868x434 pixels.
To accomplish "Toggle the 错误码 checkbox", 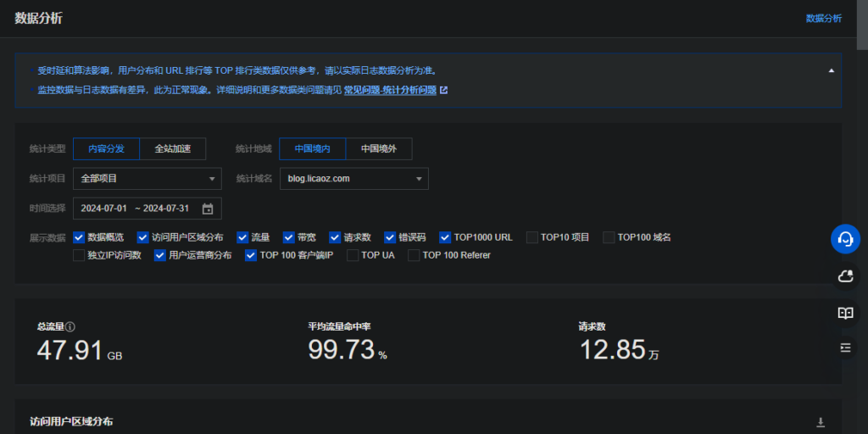I will click(390, 237).
